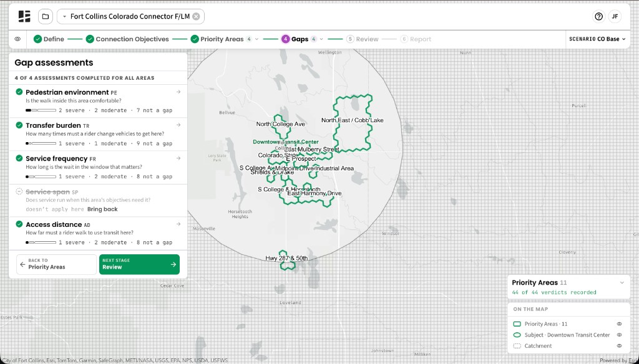Click '44 of 44 verdicts recorded'

pos(554,292)
